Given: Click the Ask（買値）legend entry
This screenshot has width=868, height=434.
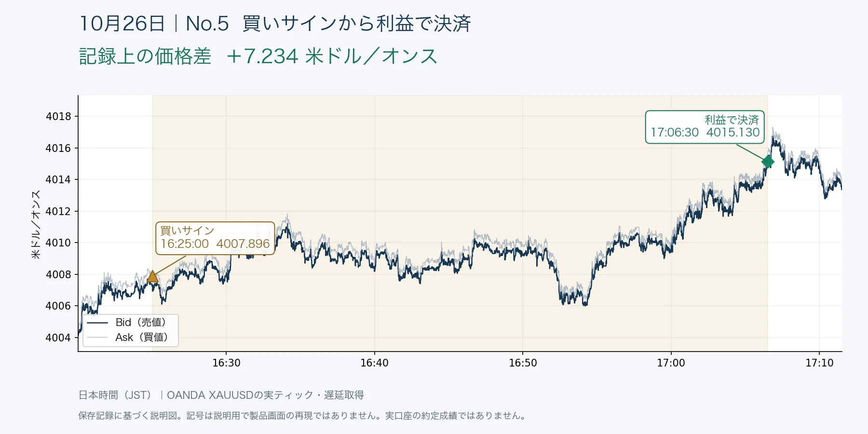Looking at the screenshot, I should [127, 338].
